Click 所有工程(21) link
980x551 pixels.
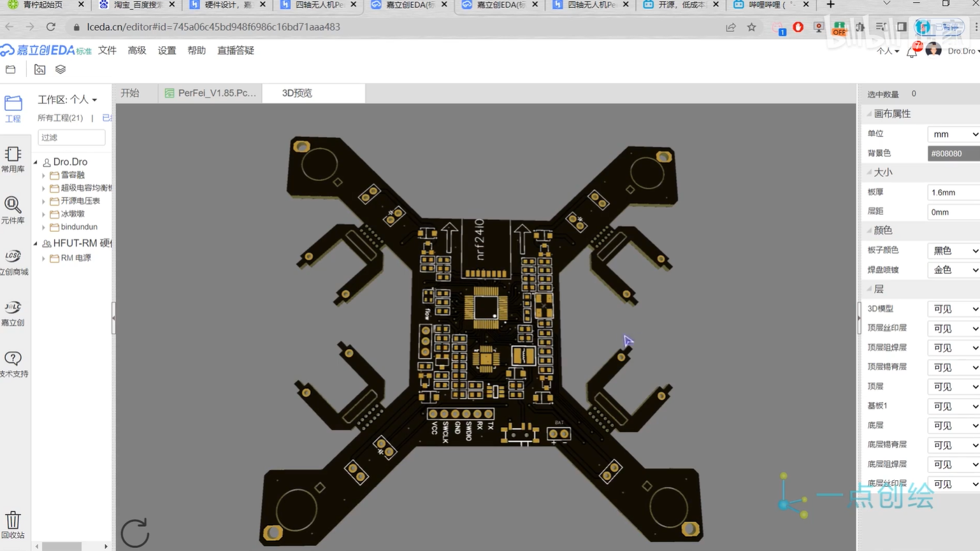(61, 118)
